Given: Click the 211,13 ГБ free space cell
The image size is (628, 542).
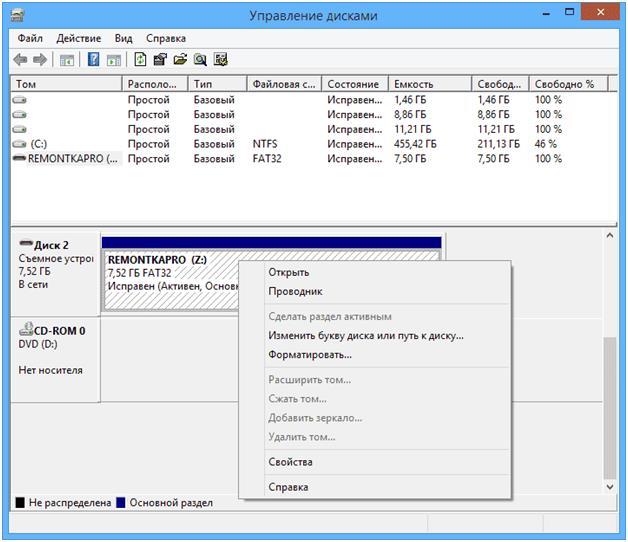Looking at the screenshot, I should (x=498, y=144).
